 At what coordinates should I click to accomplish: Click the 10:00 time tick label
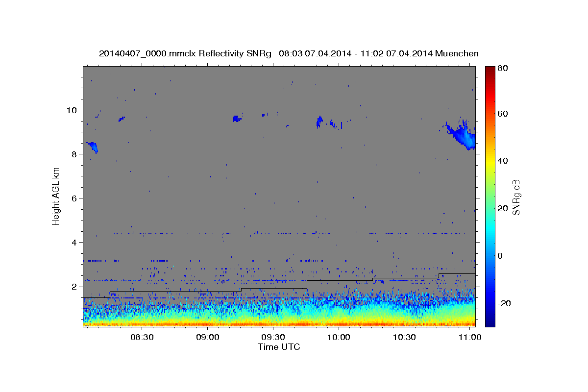pyautogui.click(x=339, y=338)
